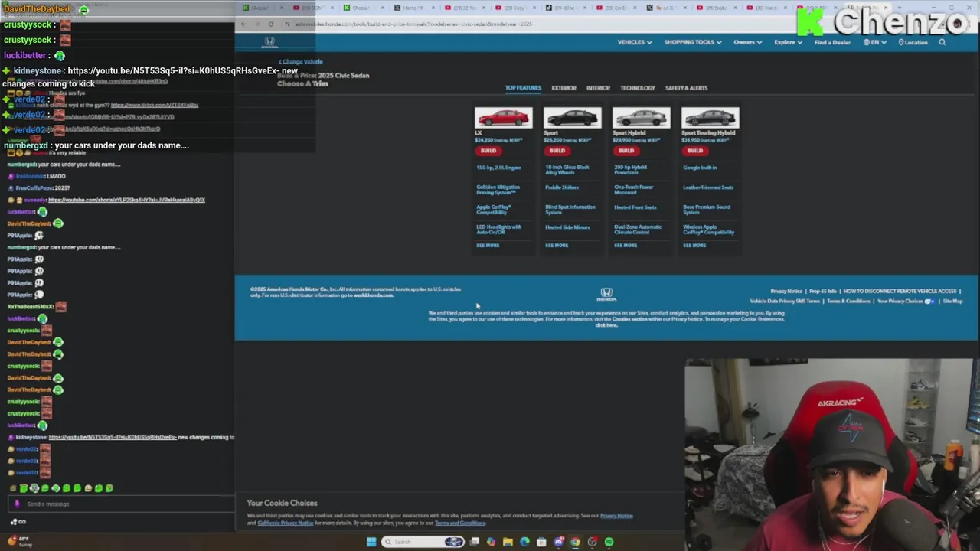
Task: Open Spotify from the taskbar
Action: pyautogui.click(x=609, y=542)
